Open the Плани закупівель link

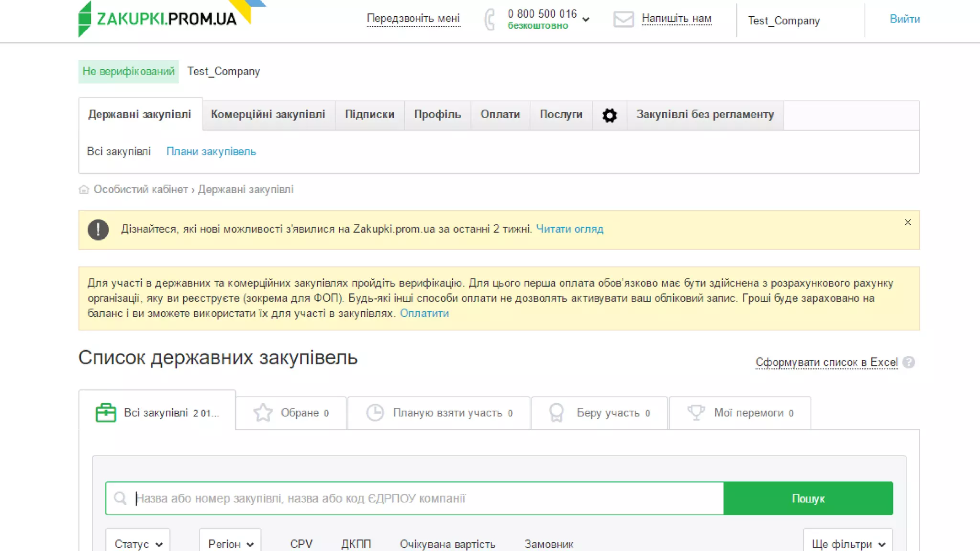(x=211, y=152)
